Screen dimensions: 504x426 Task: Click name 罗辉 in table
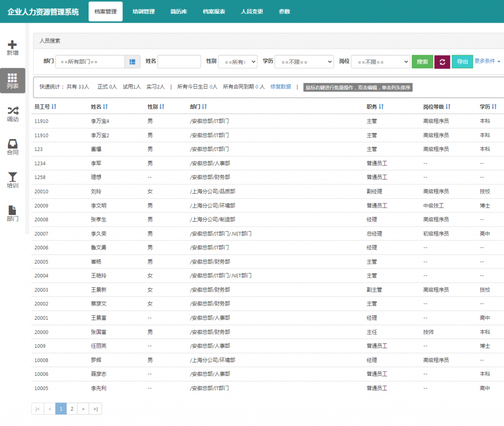(x=96, y=360)
